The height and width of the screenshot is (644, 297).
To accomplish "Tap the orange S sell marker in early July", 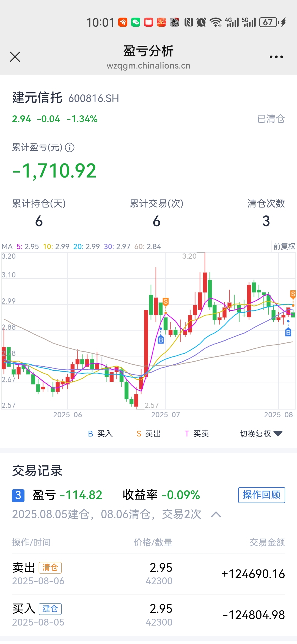I will point(166,302).
